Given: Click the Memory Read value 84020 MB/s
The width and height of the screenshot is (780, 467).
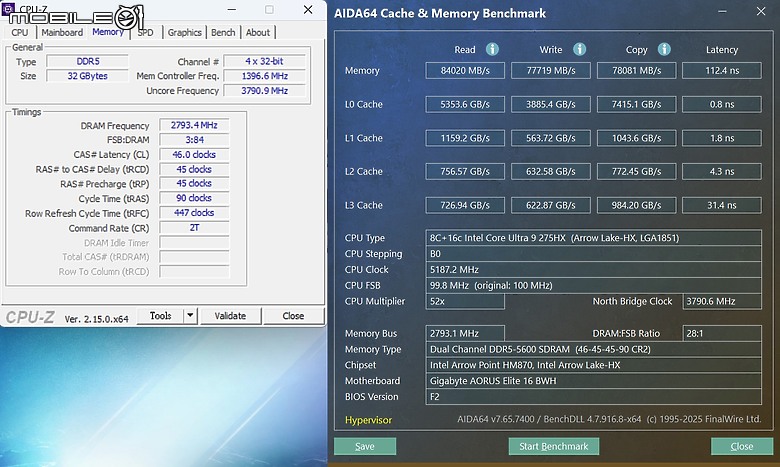Looking at the screenshot, I should pos(465,71).
